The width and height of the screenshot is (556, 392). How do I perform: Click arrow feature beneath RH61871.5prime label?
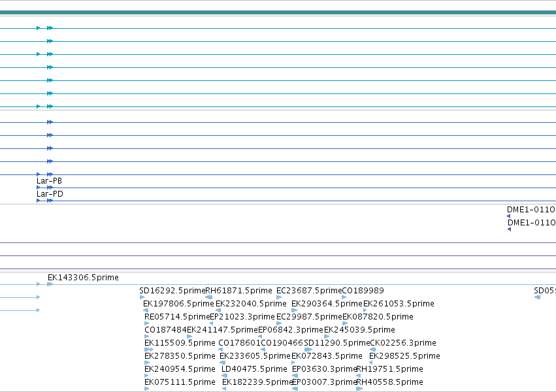(x=209, y=297)
